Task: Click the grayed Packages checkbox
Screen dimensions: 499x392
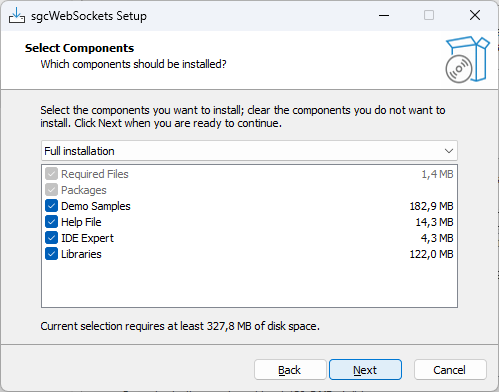Action: (x=51, y=190)
